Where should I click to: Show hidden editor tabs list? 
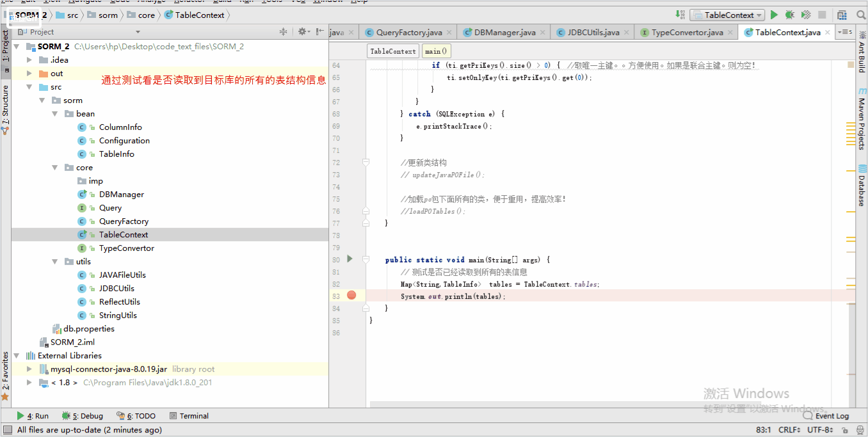(845, 32)
